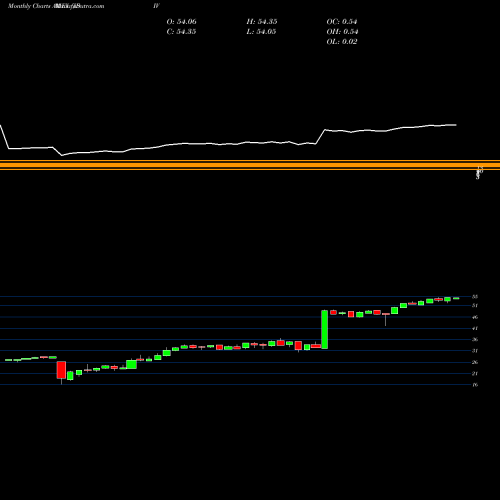
Task: Click the low price value L: 54.05
Action: (261, 32)
